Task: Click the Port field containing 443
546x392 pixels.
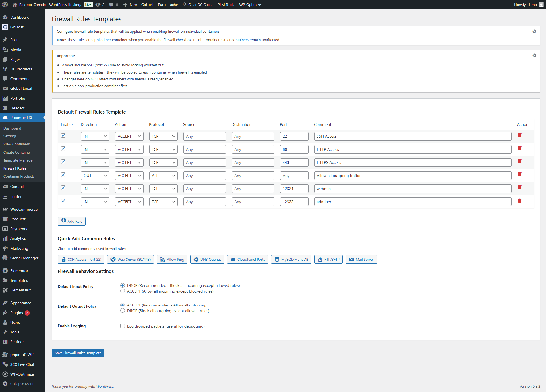Action: (294, 162)
